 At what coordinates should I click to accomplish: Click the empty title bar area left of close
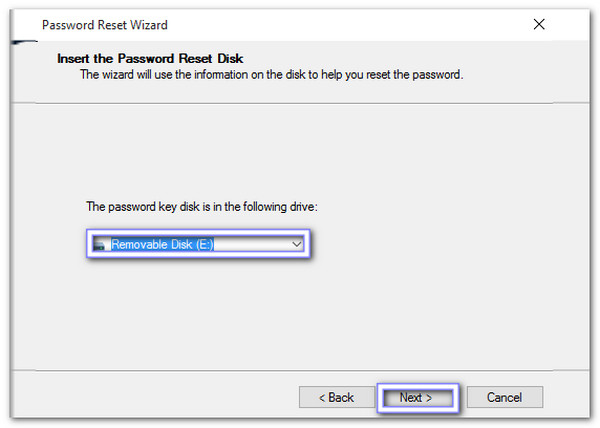[x=350, y=24]
